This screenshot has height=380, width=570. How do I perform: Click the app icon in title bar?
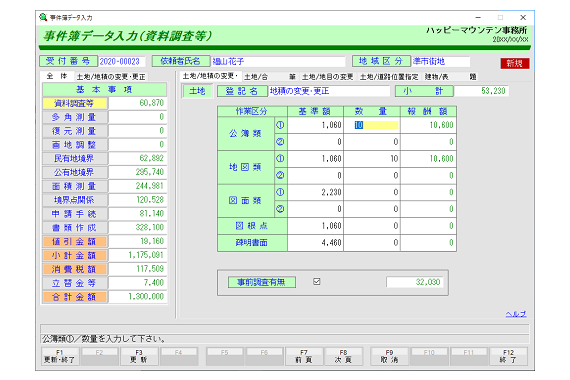click(43, 17)
